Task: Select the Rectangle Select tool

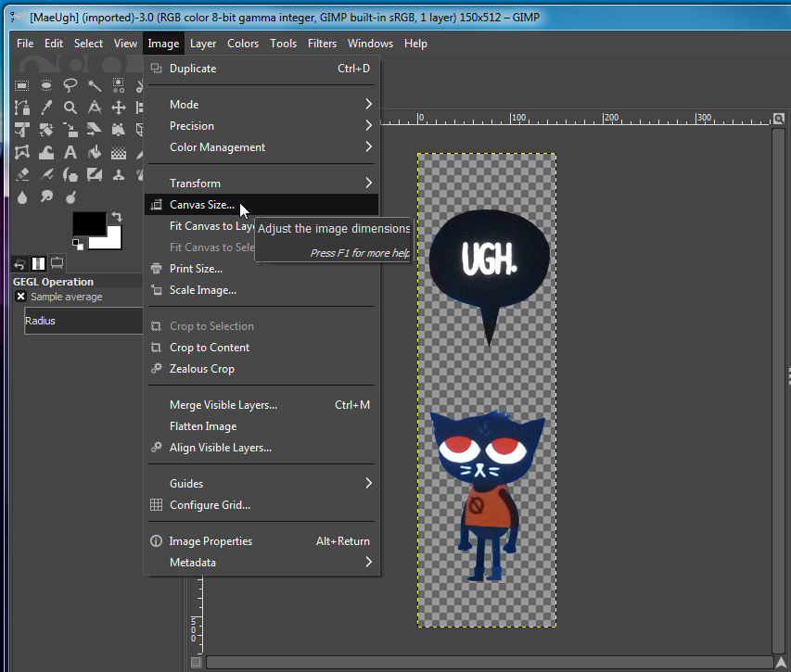Action: tap(22, 85)
